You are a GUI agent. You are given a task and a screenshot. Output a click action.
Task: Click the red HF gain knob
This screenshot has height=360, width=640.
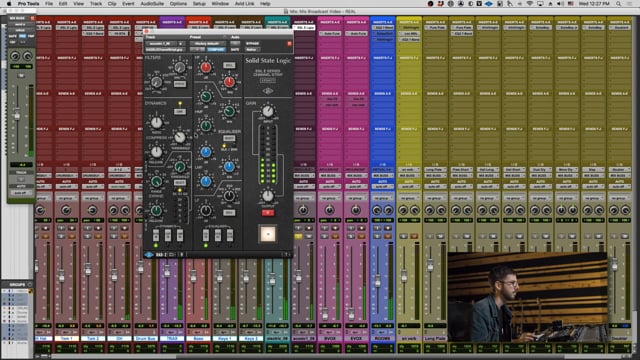tap(206, 67)
